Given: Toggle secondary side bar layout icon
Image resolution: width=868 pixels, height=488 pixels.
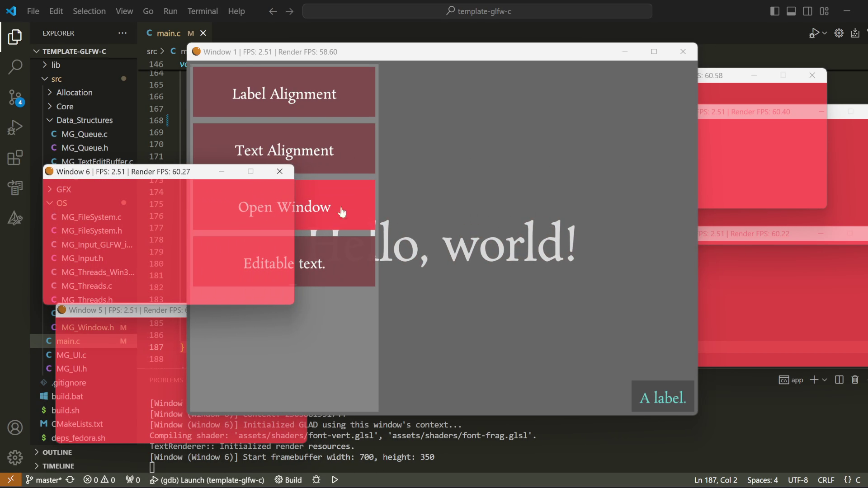Looking at the screenshot, I should click(x=807, y=11).
